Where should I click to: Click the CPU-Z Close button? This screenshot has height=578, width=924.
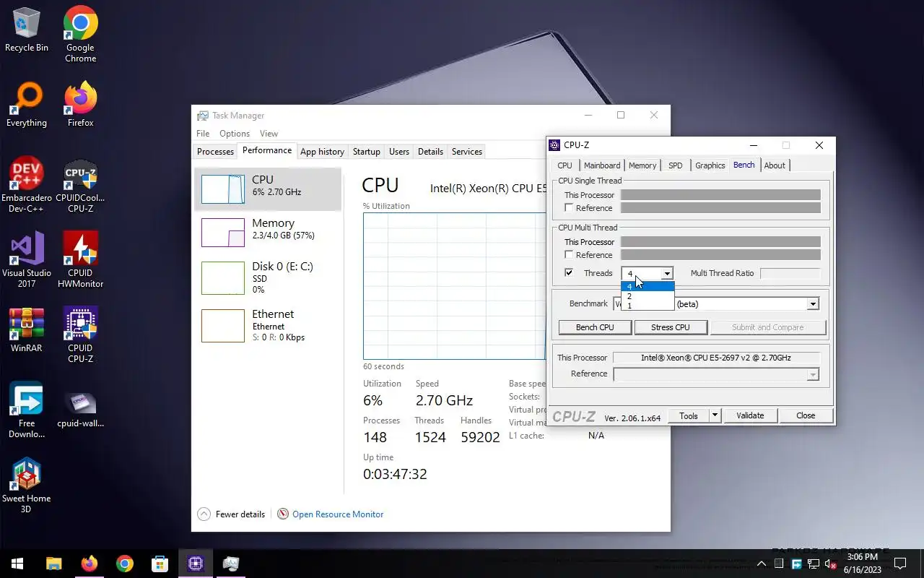pyautogui.click(x=806, y=415)
